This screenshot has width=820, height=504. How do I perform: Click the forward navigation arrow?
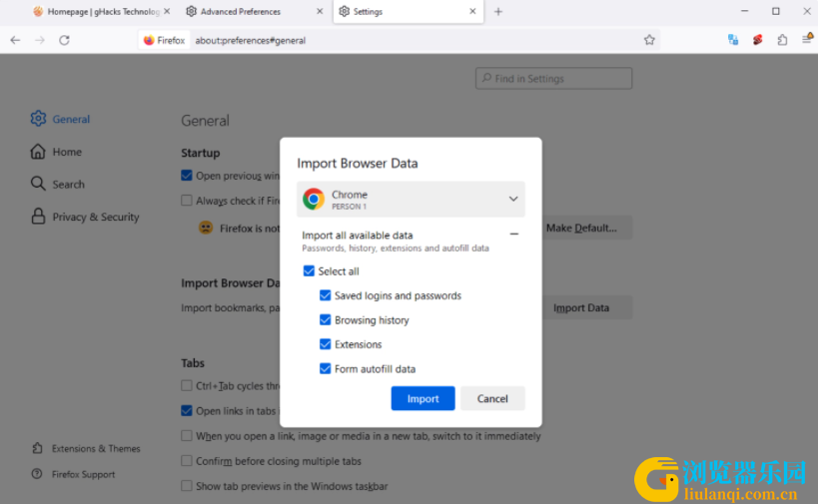pyautogui.click(x=40, y=40)
